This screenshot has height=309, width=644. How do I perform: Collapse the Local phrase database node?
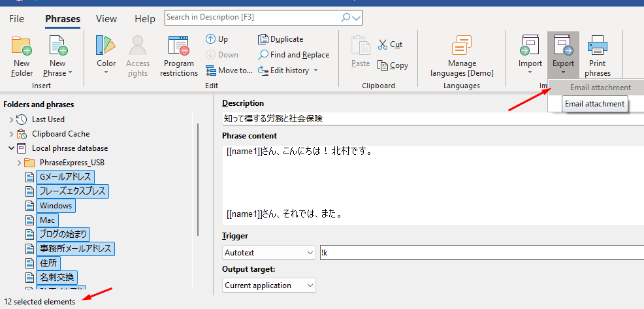11,148
